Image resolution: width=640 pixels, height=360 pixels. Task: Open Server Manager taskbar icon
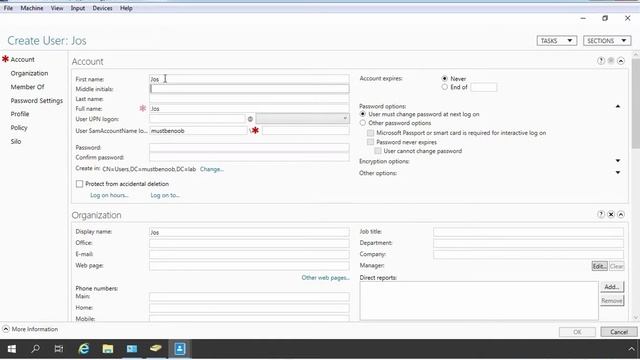(x=131, y=349)
